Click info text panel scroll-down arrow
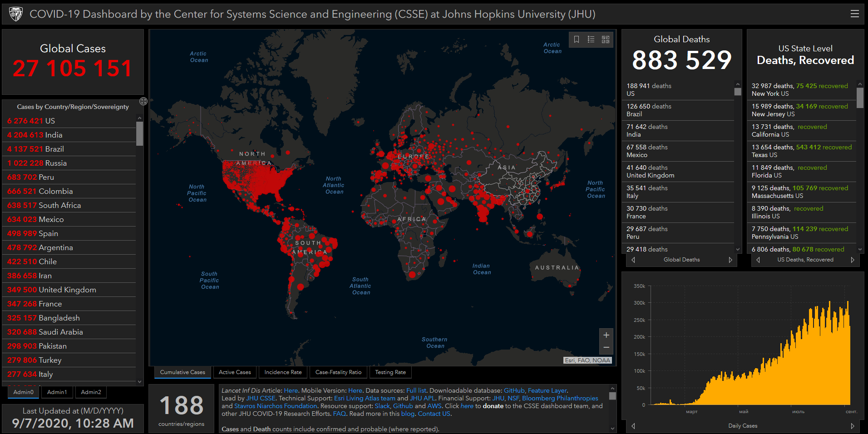This screenshot has width=868, height=434. click(x=612, y=429)
